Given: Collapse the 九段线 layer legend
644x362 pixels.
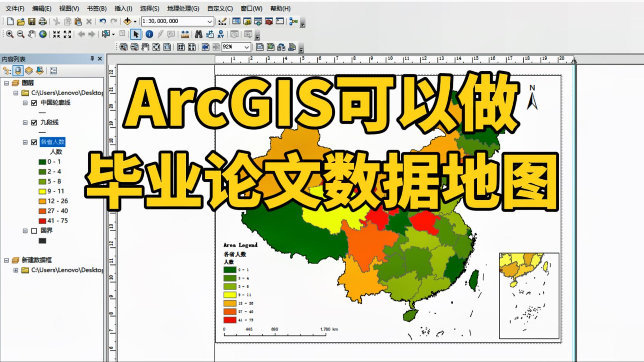Looking at the screenshot, I should (25, 123).
